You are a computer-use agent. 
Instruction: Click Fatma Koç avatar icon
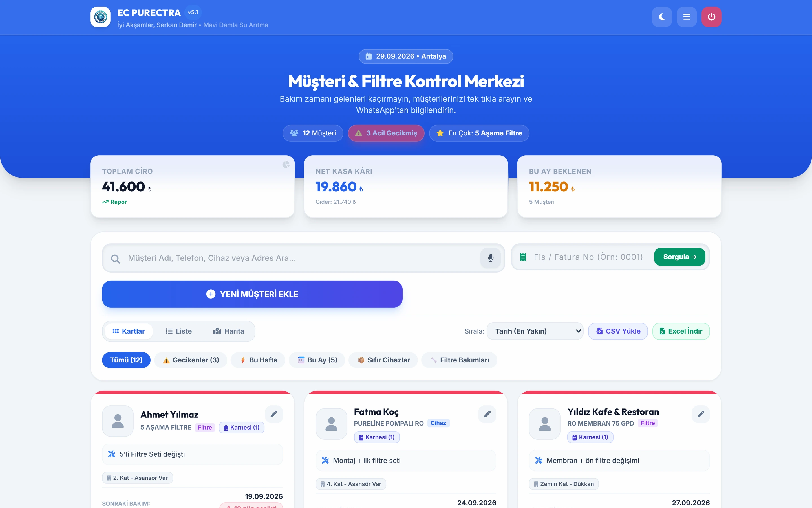(332, 424)
